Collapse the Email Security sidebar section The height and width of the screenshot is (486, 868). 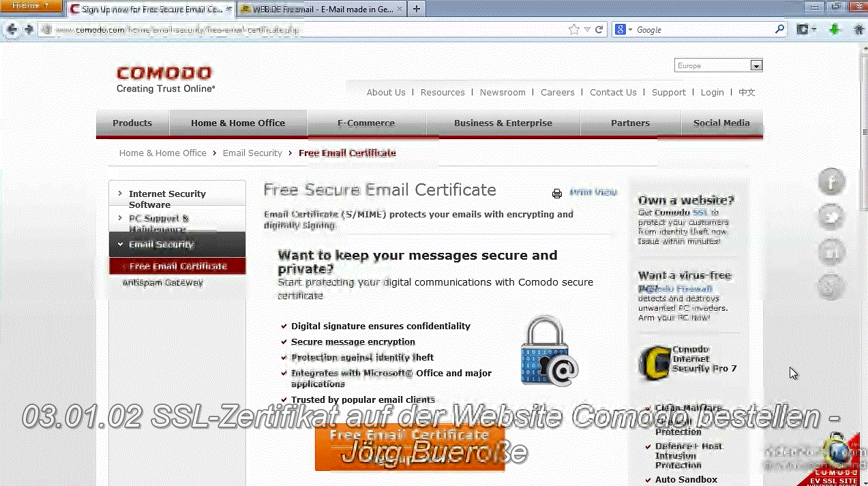click(177, 244)
